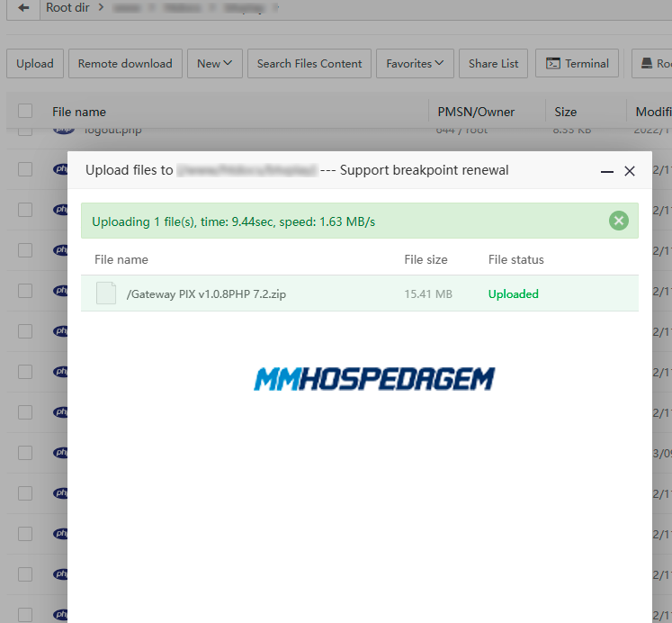This screenshot has width=672, height=623.
Task: Open Remote download
Action: (x=125, y=63)
